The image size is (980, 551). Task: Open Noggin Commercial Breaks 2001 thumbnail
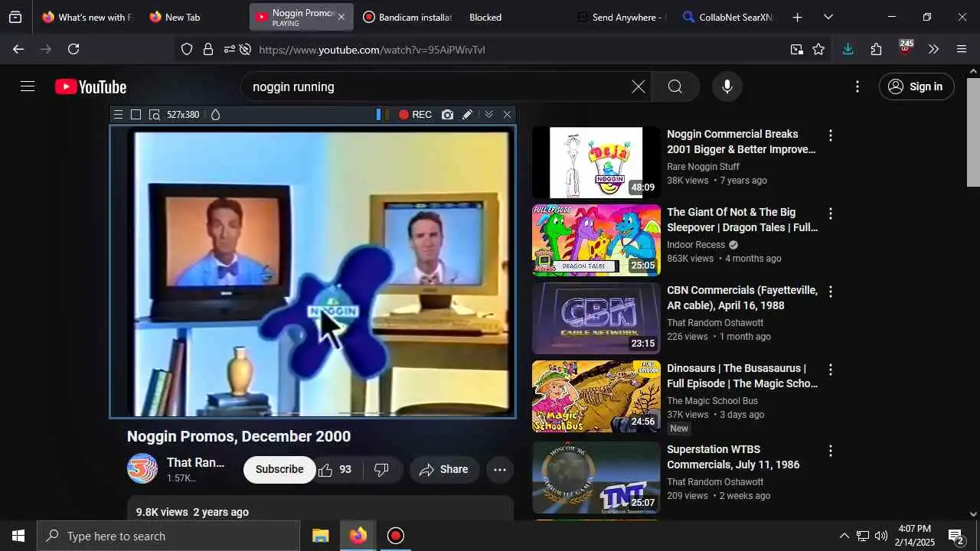click(x=596, y=162)
